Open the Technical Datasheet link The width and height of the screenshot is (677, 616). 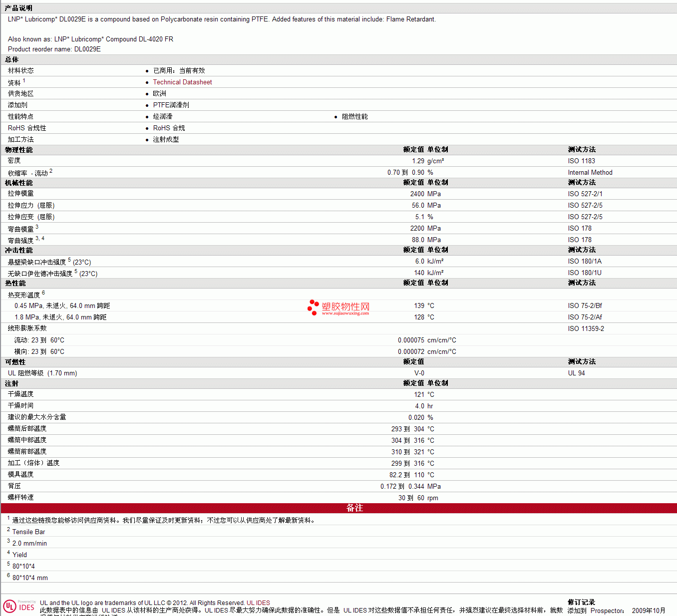coord(182,82)
